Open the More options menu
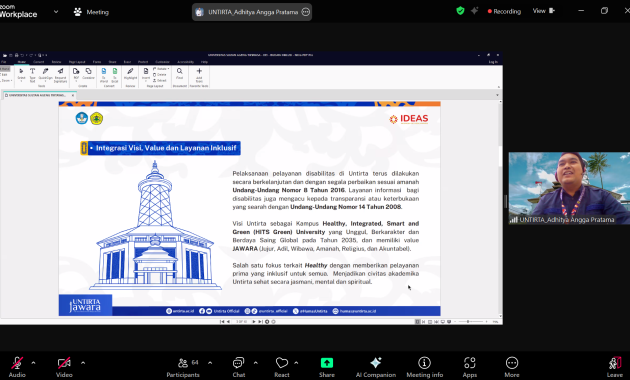Screen dimensions: 630x380 (511, 367)
